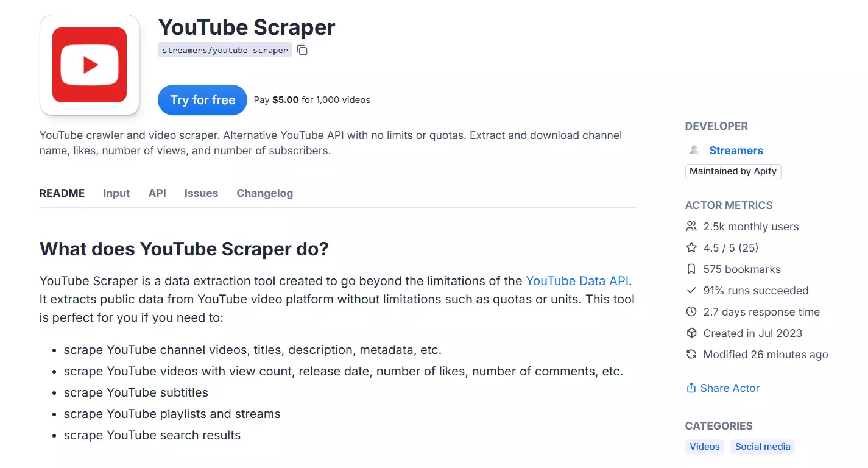
Task: Open the Changelog tab
Action: [264, 193]
